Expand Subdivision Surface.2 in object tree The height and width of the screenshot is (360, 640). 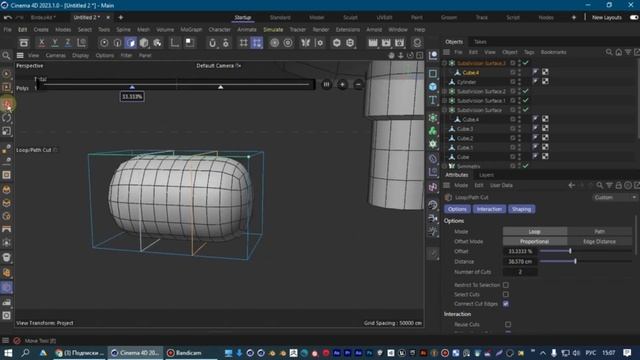pos(444,91)
